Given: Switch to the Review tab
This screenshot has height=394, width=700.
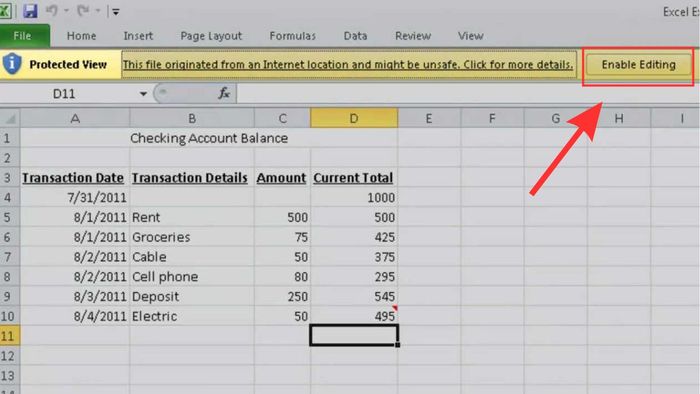Looking at the screenshot, I should pyautogui.click(x=413, y=36).
